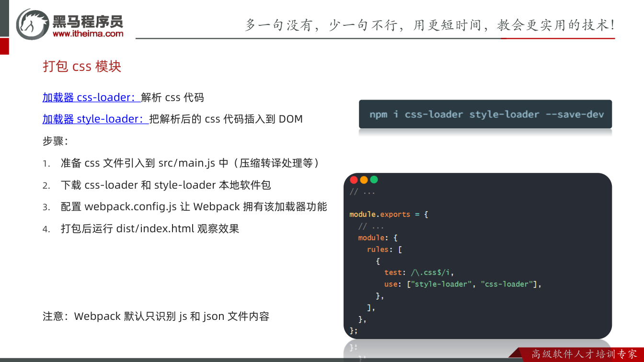This screenshot has width=644, height=362.
Task: Click 把解析后的 css 代码插入到 DOM text
Action: pos(226,119)
